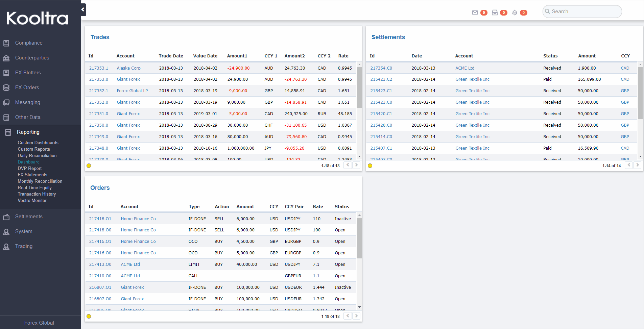
Task: Click the Compliance sidebar icon
Action: pos(6,43)
